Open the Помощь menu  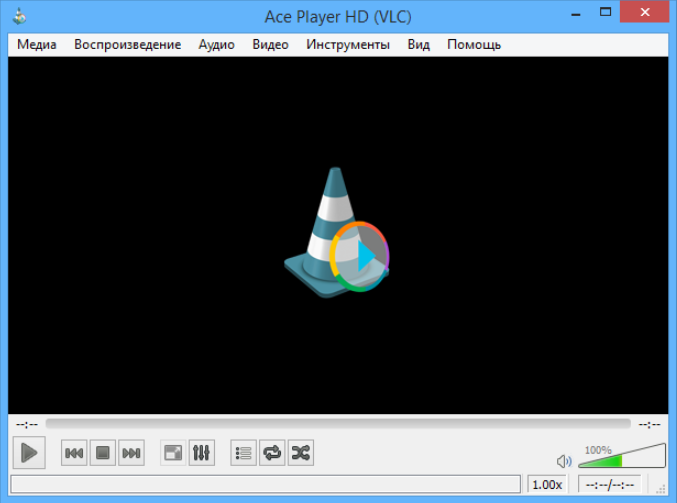pos(474,44)
